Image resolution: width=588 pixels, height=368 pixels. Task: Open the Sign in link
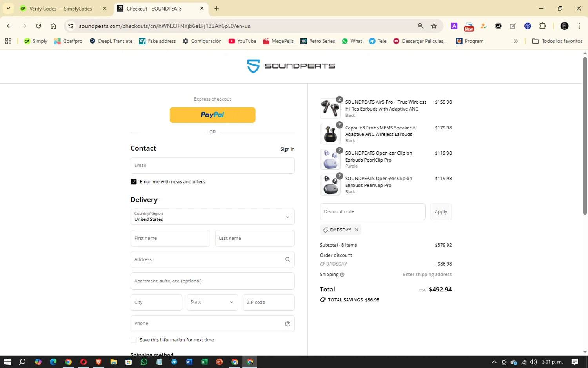tap(287, 149)
